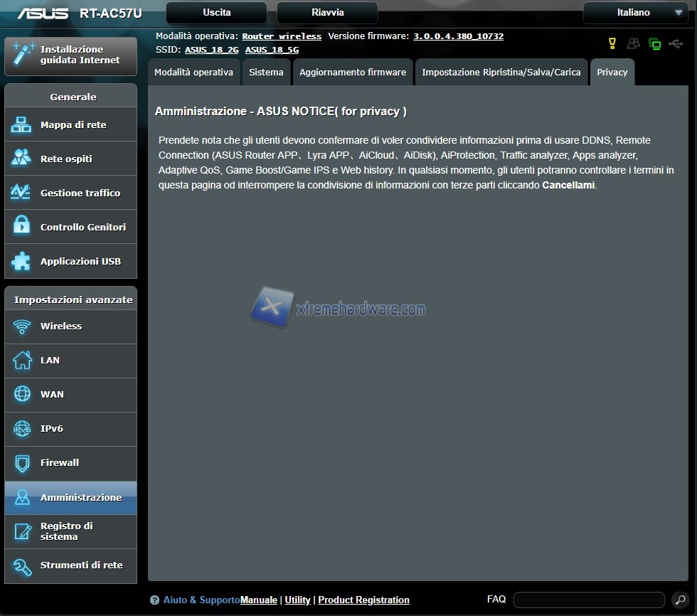Click the FAQ search input field
Viewport: 697px width, 616px height.
[589, 600]
